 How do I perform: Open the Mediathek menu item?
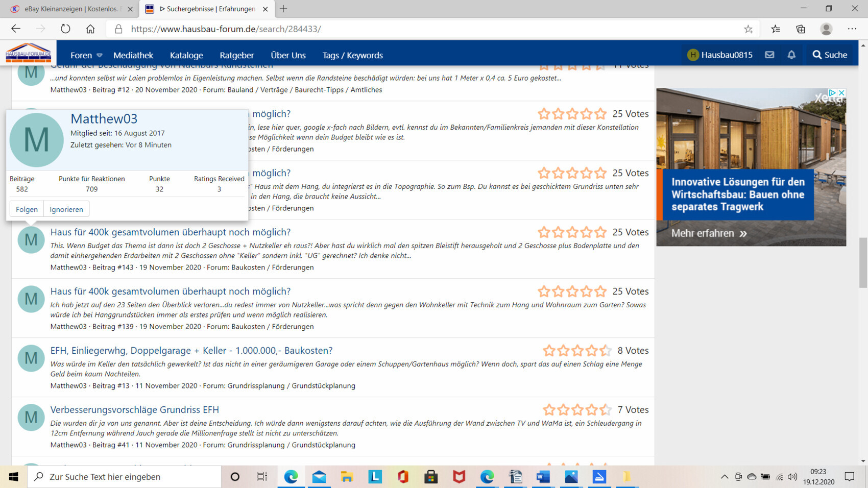133,55
